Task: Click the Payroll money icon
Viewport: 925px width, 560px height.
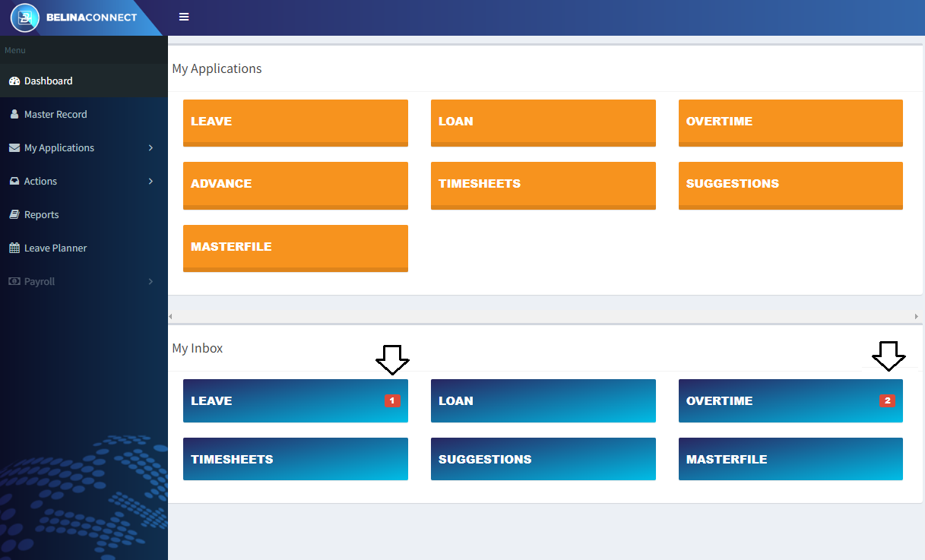Action: click(x=14, y=281)
